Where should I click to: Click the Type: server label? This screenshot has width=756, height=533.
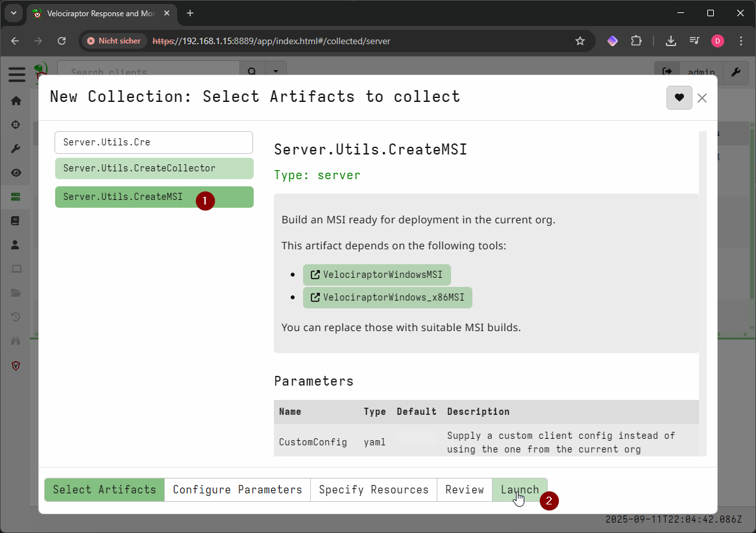coord(317,175)
